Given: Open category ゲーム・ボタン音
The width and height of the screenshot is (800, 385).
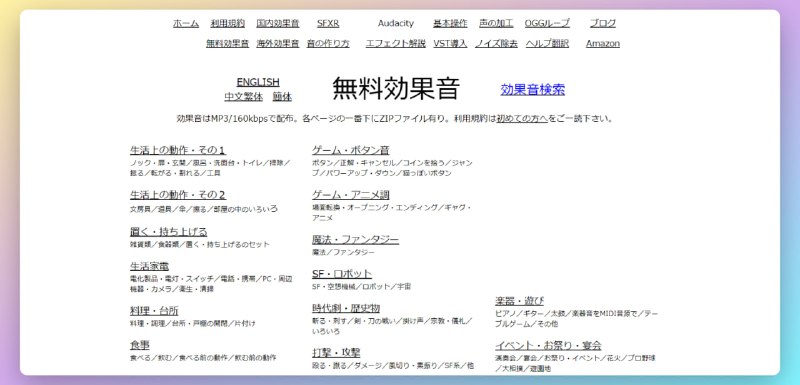Looking at the screenshot, I should coord(351,150).
